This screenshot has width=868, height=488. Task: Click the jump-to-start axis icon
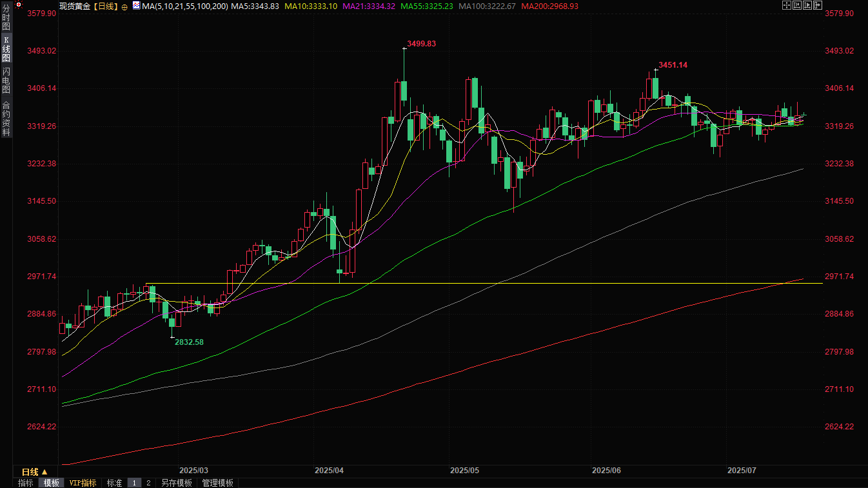(x=796, y=5)
